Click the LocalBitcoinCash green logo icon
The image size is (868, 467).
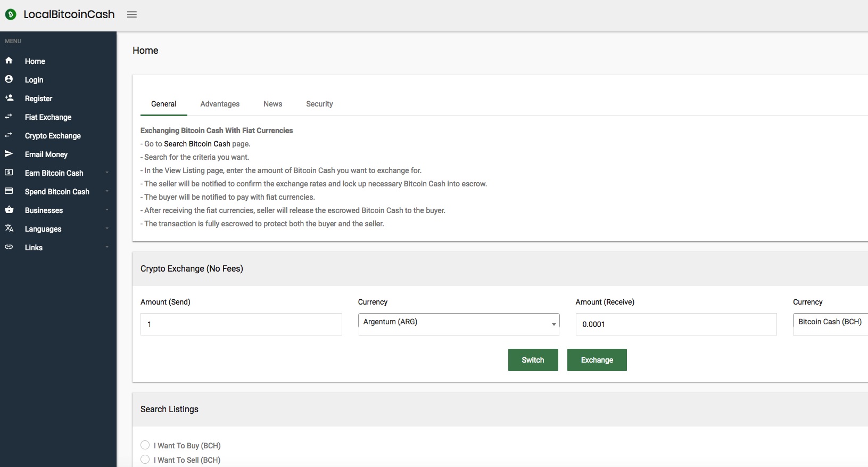(11, 14)
